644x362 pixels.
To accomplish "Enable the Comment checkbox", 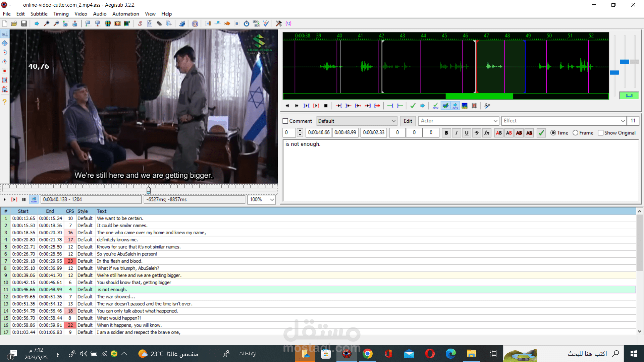I will [x=285, y=121].
